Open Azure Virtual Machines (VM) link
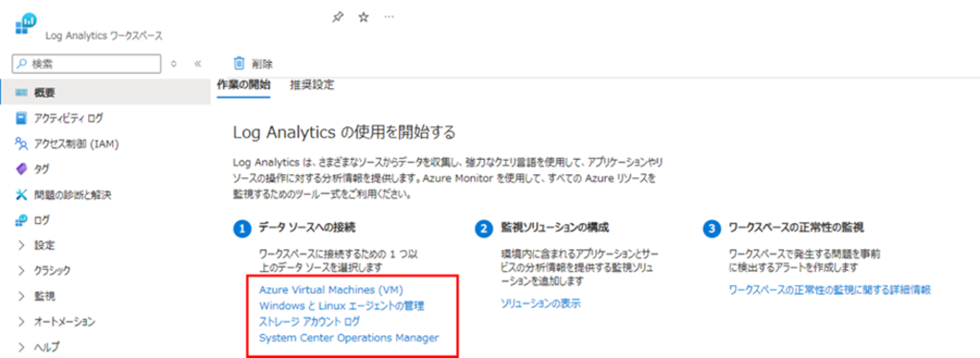Screen dimensions: 980x358 point(331,290)
